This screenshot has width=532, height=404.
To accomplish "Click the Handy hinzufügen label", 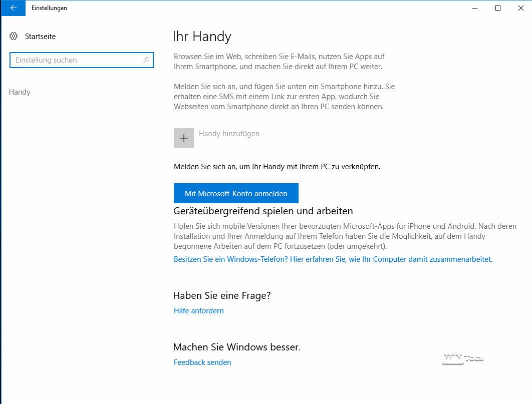I will coord(229,134).
